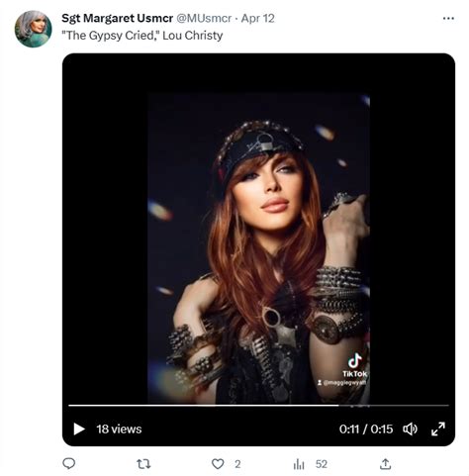
Task: Open share upload icon
Action: [385, 464]
